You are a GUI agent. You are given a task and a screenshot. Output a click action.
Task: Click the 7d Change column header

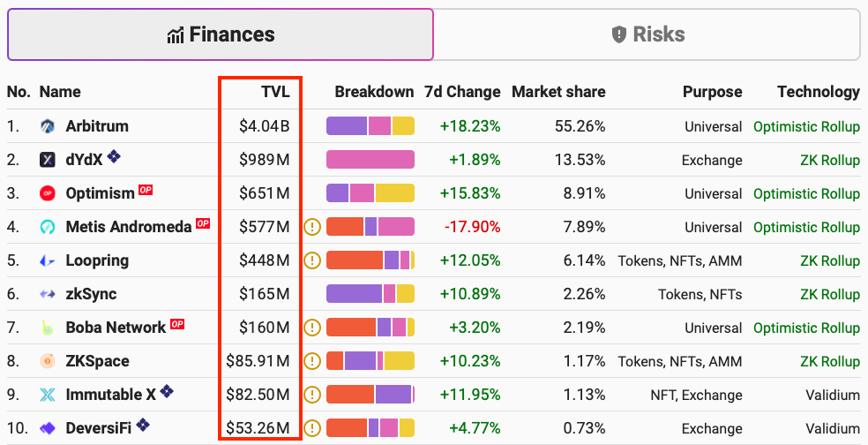[x=462, y=92]
